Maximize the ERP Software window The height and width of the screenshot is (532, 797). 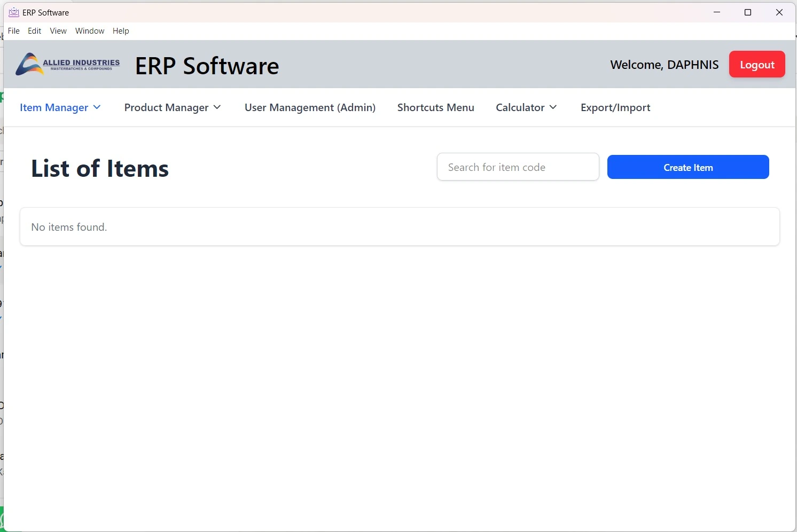[x=748, y=12]
